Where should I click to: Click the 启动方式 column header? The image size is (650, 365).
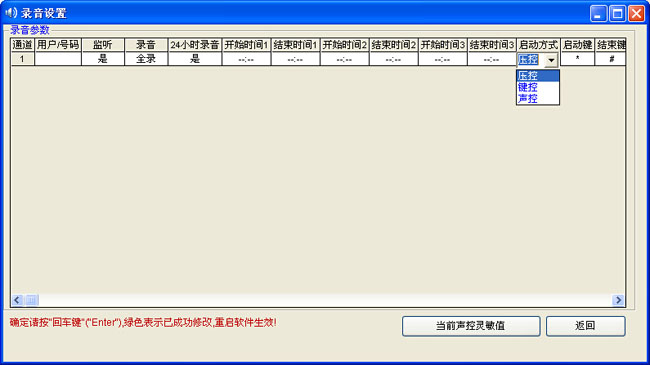(x=538, y=45)
